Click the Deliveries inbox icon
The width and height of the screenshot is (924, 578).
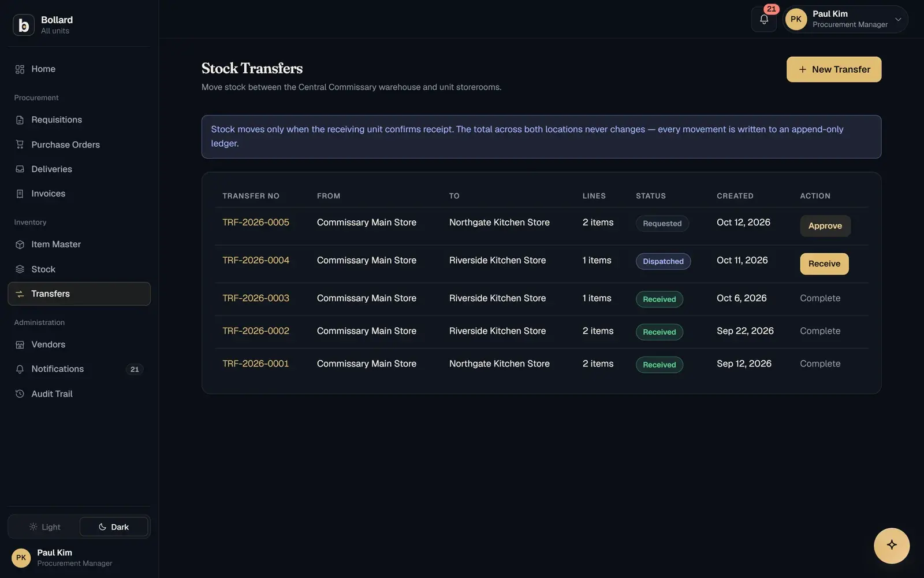click(20, 169)
